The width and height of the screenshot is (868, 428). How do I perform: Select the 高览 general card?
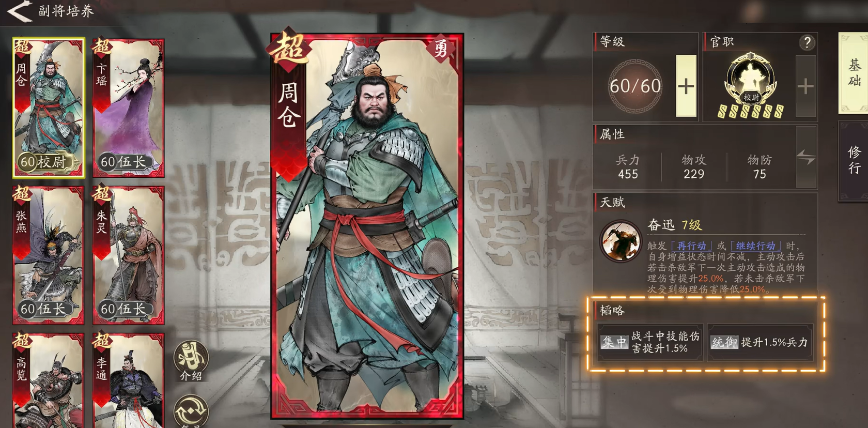click(x=48, y=380)
